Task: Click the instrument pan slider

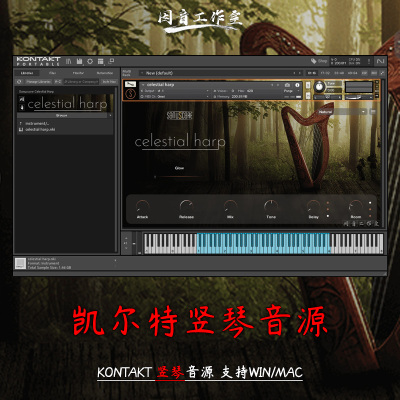Action: (328, 97)
